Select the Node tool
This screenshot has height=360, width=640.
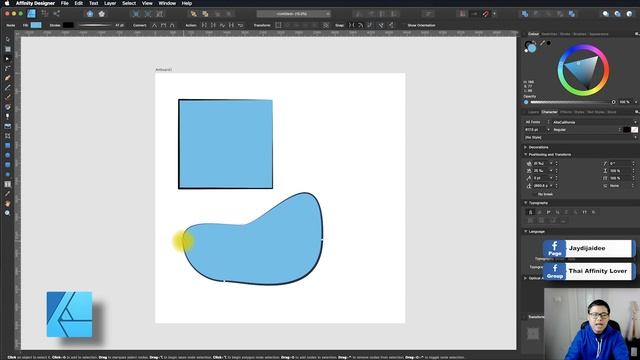click(x=7, y=59)
